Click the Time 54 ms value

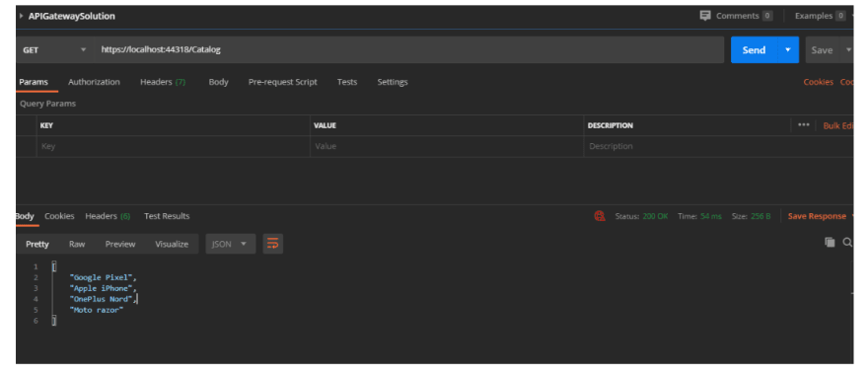pyautogui.click(x=711, y=216)
